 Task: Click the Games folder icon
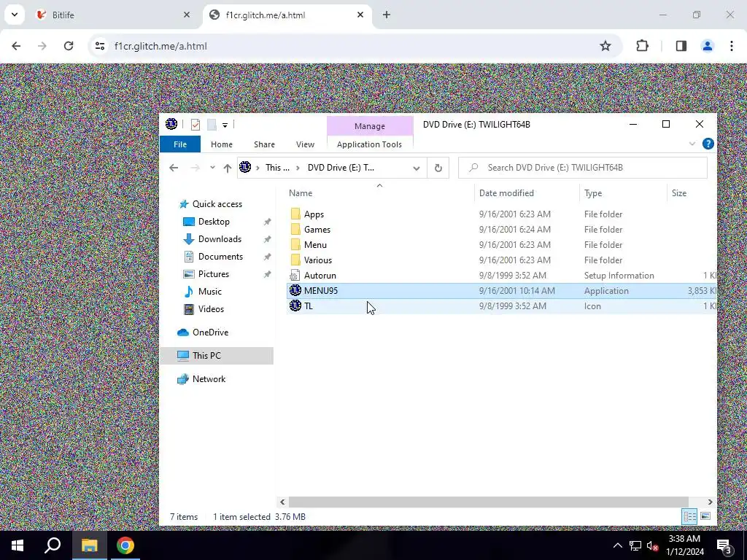(295, 229)
